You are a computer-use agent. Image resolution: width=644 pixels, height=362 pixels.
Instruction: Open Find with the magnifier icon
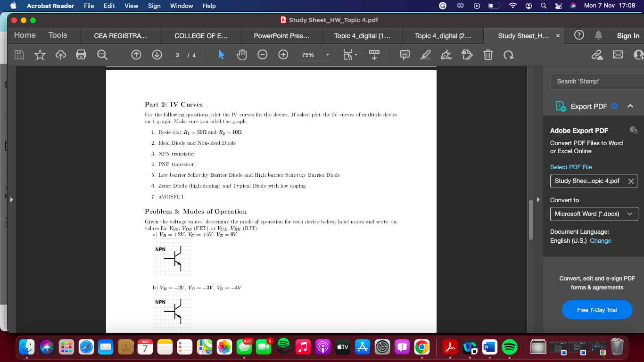(x=102, y=55)
